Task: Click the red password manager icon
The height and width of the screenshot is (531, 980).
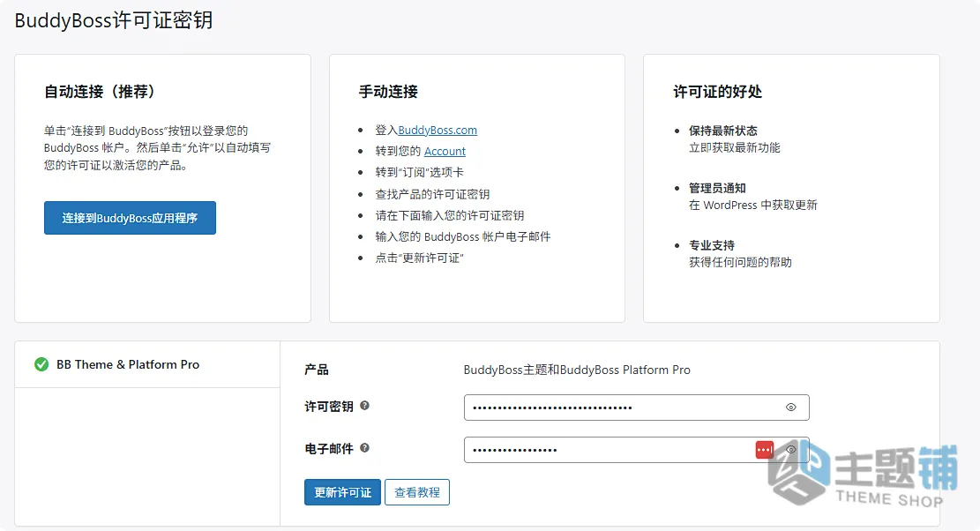Action: [x=765, y=450]
